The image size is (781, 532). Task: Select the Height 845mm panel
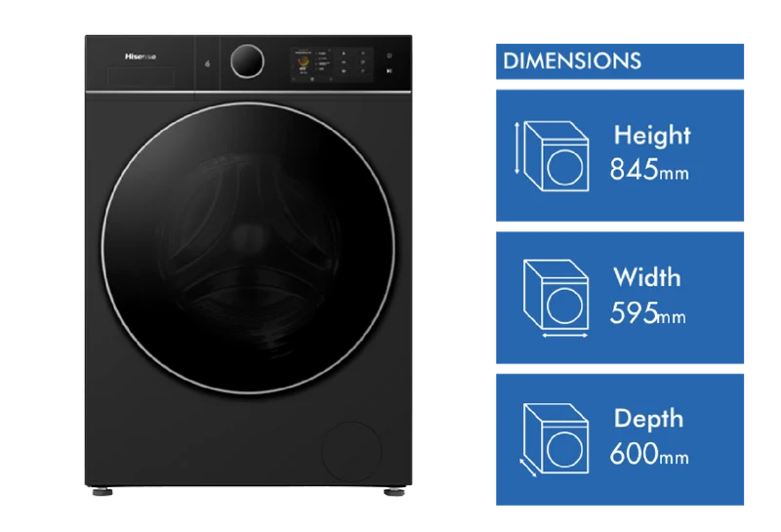[x=620, y=155]
